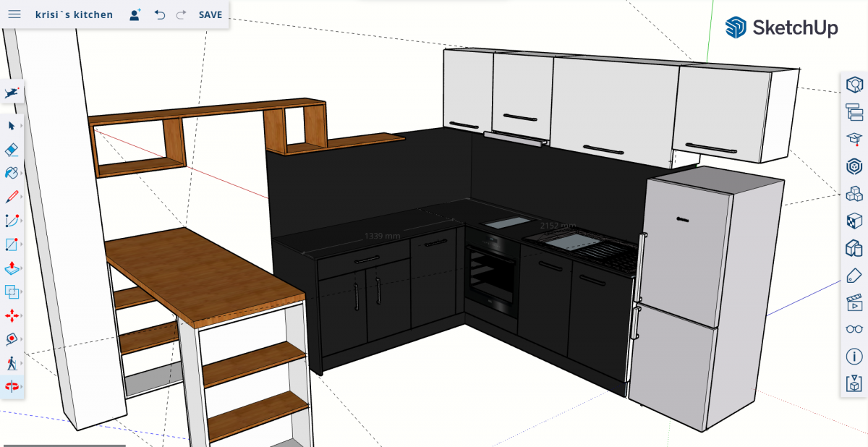Click the add-person share icon

pyautogui.click(x=135, y=14)
